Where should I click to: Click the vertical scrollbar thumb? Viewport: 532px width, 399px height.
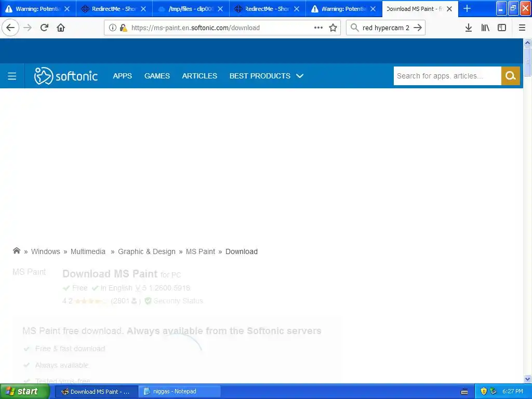tap(527, 62)
